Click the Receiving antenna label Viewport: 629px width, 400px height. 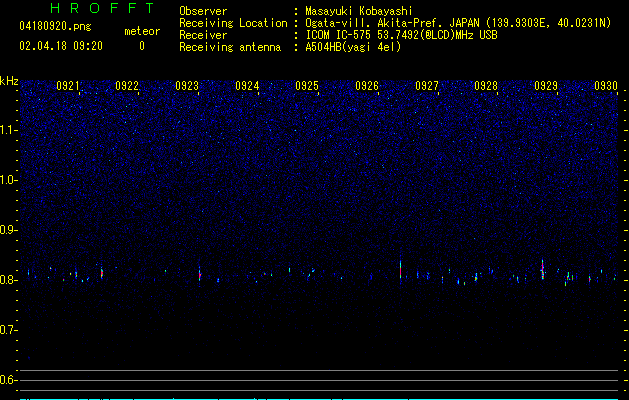[230, 47]
